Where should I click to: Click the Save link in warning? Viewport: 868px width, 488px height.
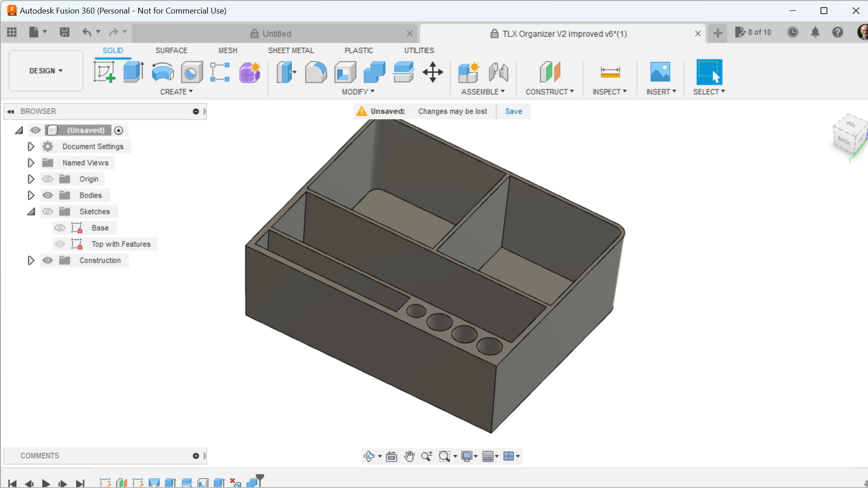pos(513,111)
